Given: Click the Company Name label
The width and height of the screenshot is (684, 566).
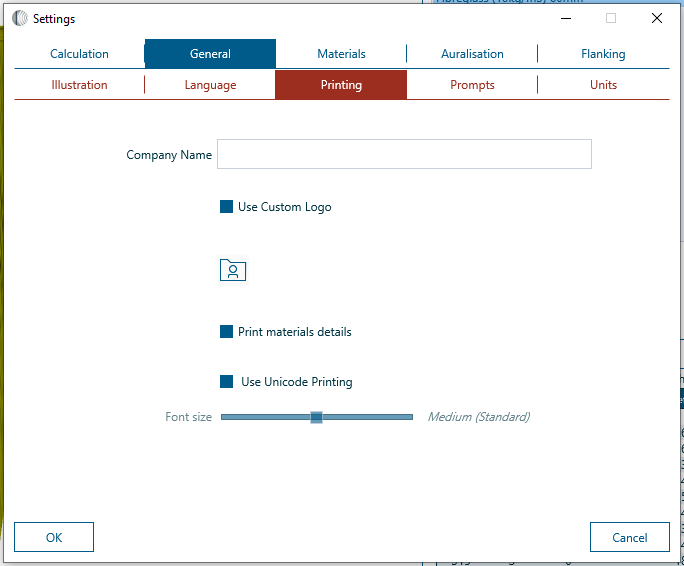Looking at the screenshot, I should coord(169,155).
